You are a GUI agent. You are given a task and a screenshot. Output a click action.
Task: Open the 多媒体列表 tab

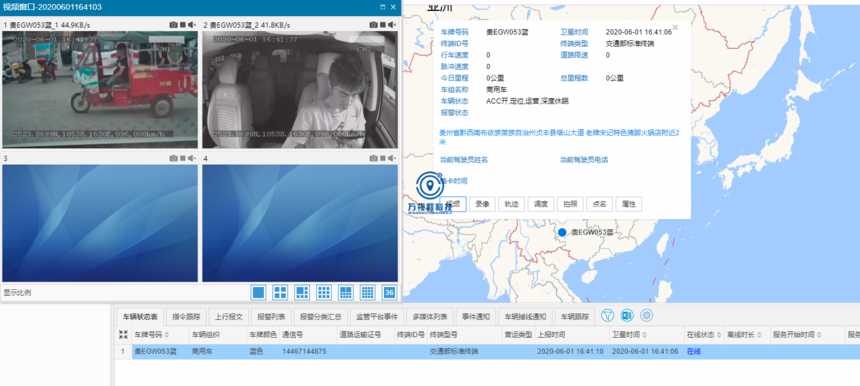(x=430, y=316)
